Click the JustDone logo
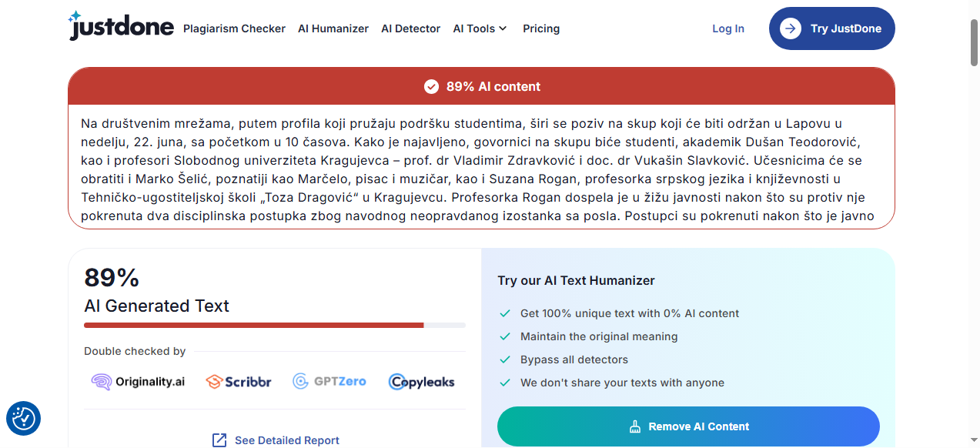 120,27
